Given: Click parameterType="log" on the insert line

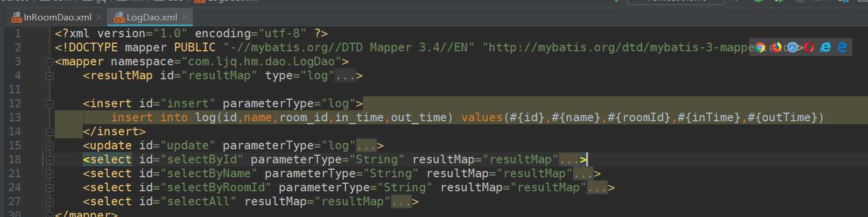Looking at the screenshot, I should (289, 104).
